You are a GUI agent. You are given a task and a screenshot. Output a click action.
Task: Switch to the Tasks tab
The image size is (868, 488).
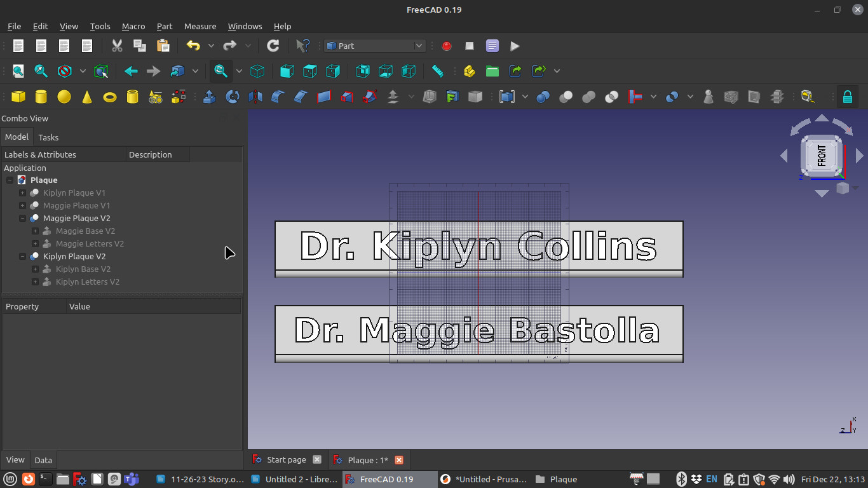tap(48, 137)
